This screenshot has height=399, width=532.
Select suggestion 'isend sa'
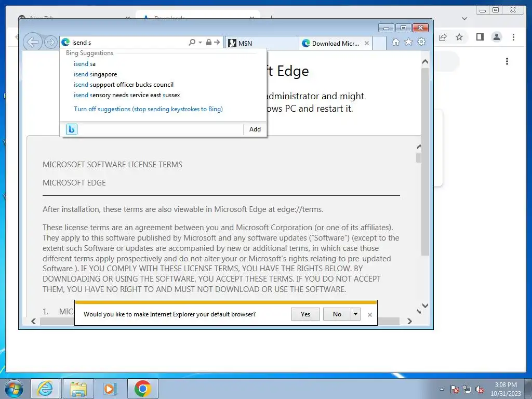pyautogui.click(x=163, y=64)
